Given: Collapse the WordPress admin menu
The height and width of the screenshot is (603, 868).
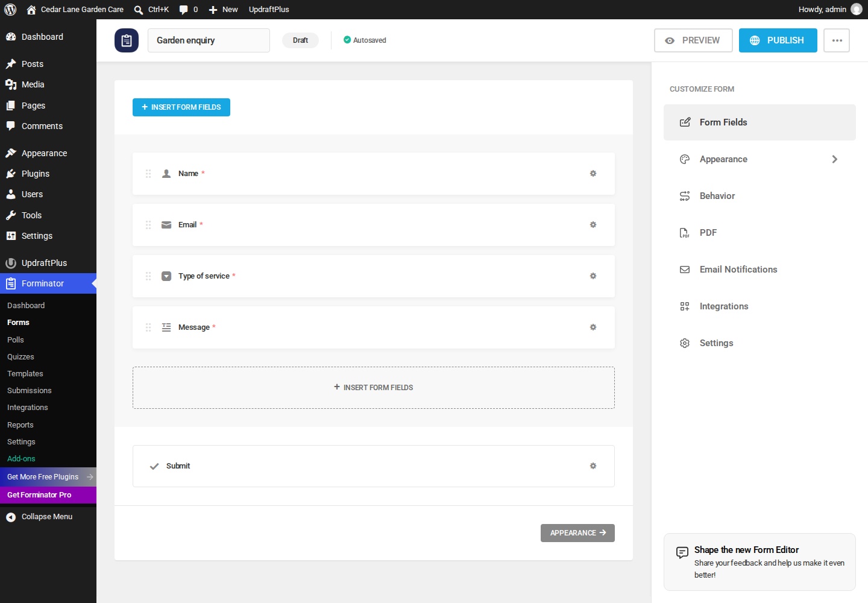Looking at the screenshot, I should (x=47, y=517).
